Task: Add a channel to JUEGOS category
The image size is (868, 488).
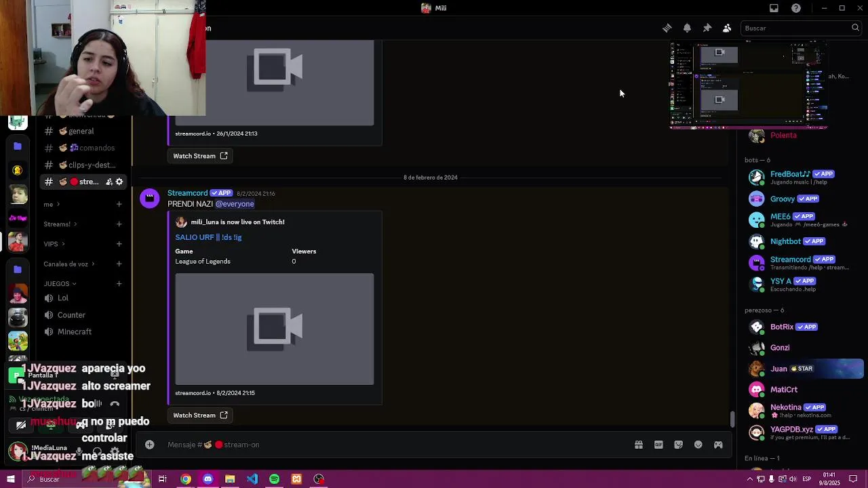Action: pyautogui.click(x=119, y=283)
